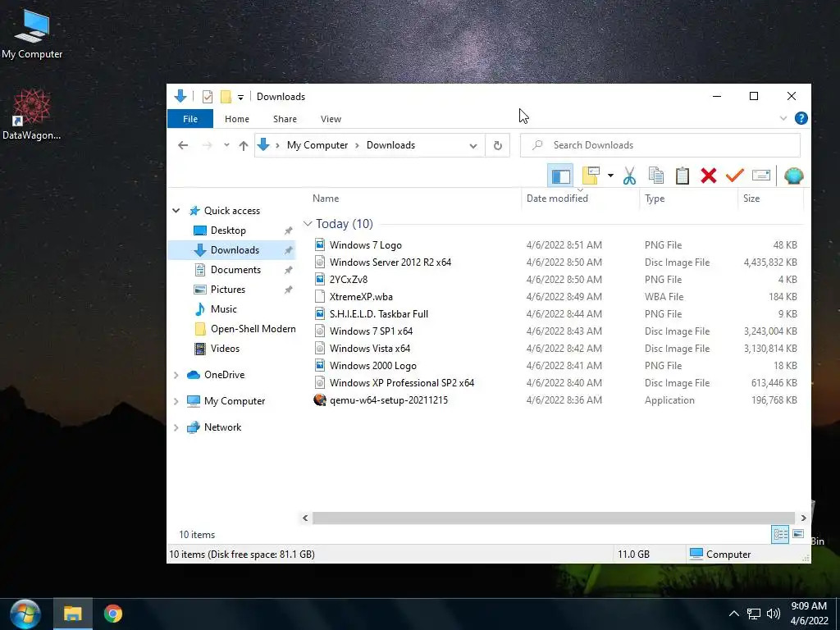The image size is (840, 630).
Task: Select Music in navigation pane
Action: coord(223,309)
